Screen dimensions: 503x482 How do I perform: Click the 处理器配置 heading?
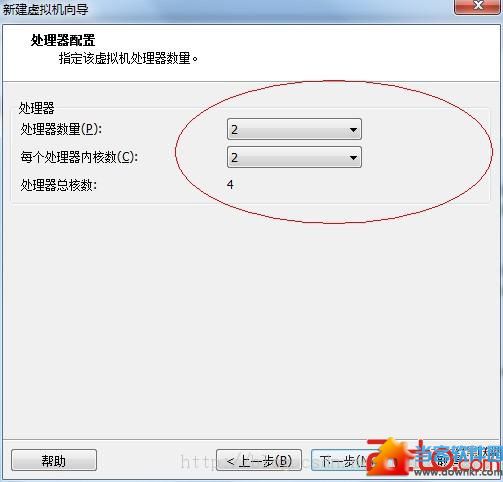[63, 41]
